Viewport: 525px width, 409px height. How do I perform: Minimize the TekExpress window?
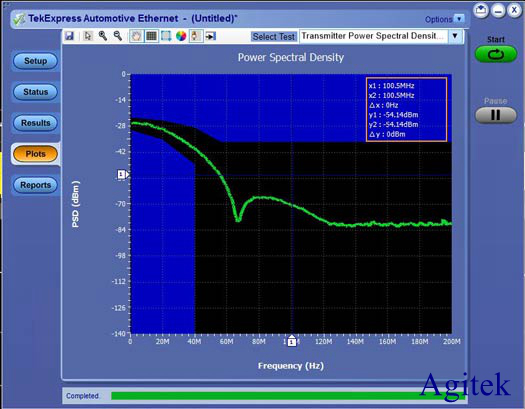click(x=498, y=10)
